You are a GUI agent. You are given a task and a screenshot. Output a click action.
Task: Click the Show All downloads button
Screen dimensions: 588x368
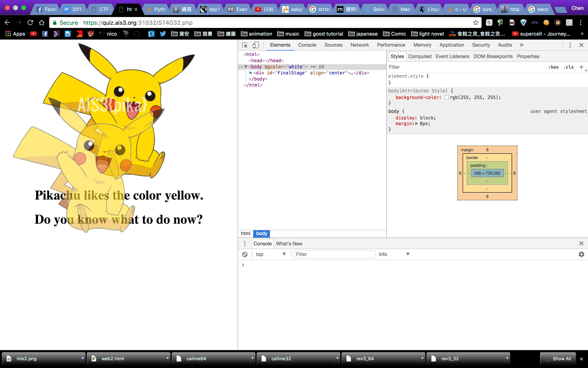(x=558, y=358)
